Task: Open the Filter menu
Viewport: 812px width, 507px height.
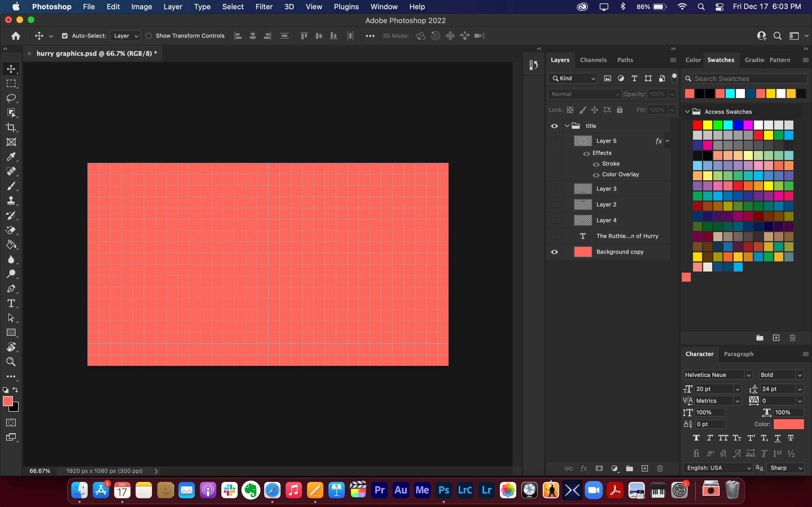Action: point(264,7)
